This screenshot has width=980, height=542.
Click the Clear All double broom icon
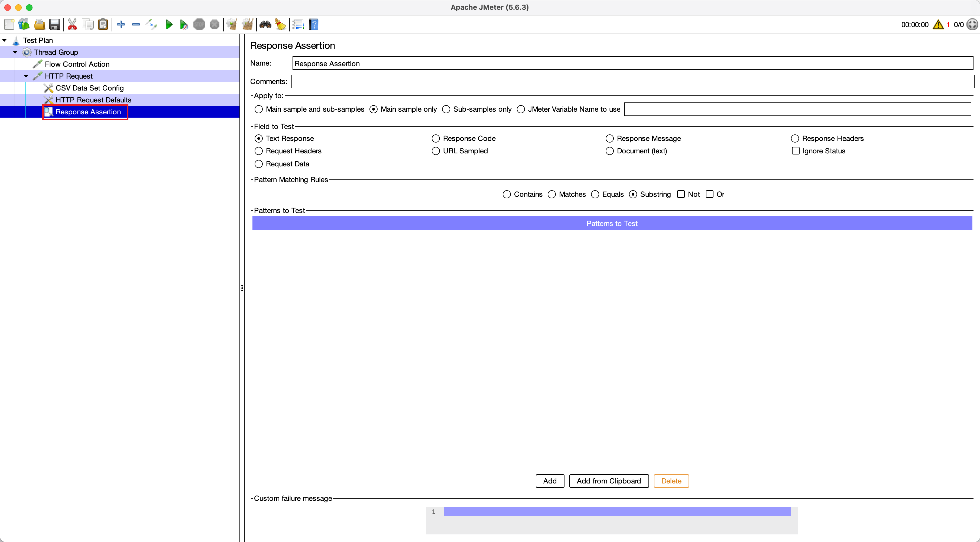coord(248,25)
